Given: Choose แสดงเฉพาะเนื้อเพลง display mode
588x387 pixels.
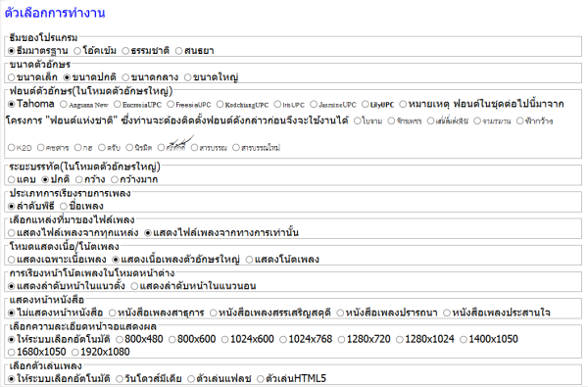Looking at the screenshot, I should pos(12,260).
